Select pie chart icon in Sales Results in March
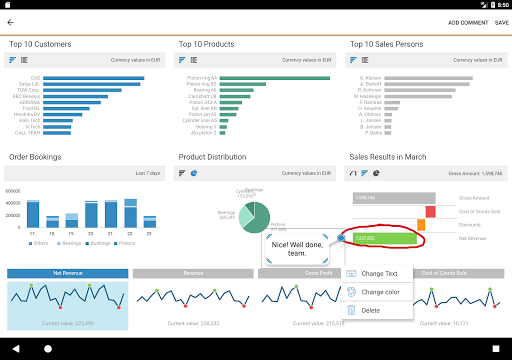Screen dimensions: 512x360 point(376,173)
